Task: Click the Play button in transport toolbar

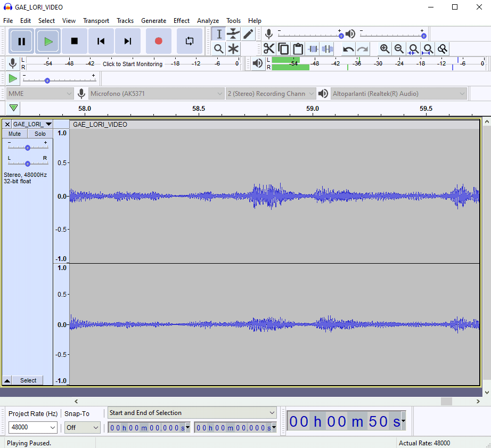Action: point(48,41)
